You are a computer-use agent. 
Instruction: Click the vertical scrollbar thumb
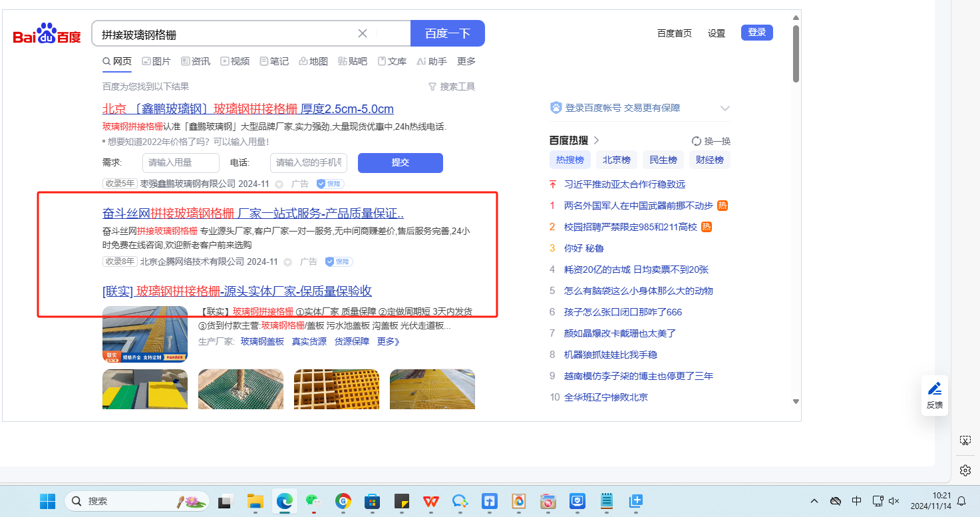click(796, 53)
